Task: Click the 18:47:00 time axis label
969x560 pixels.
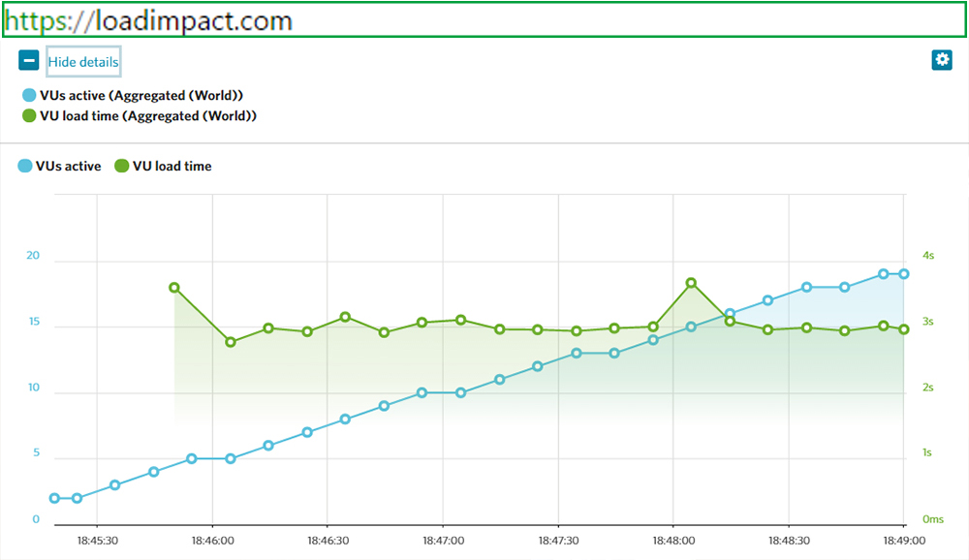Action: 443,541
